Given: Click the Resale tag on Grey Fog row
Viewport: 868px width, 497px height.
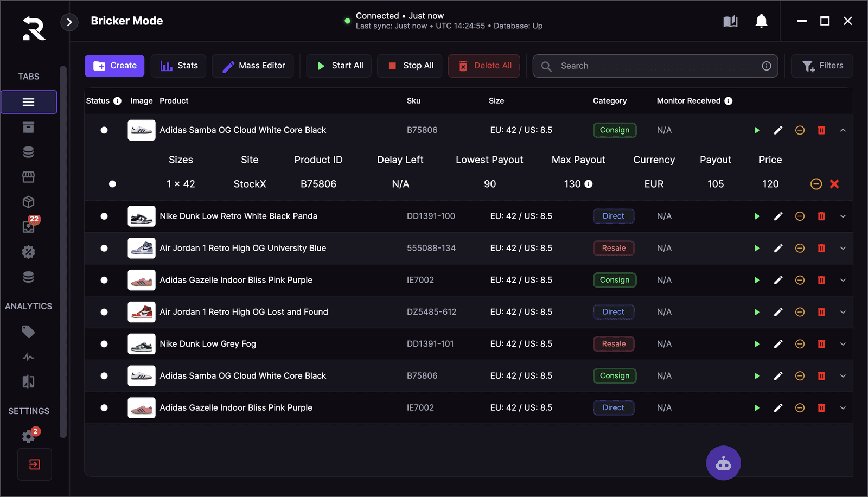Looking at the screenshot, I should tap(614, 344).
